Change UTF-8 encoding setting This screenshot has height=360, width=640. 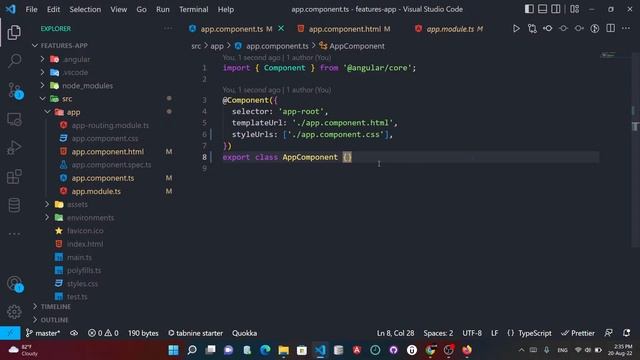pos(472,333)
